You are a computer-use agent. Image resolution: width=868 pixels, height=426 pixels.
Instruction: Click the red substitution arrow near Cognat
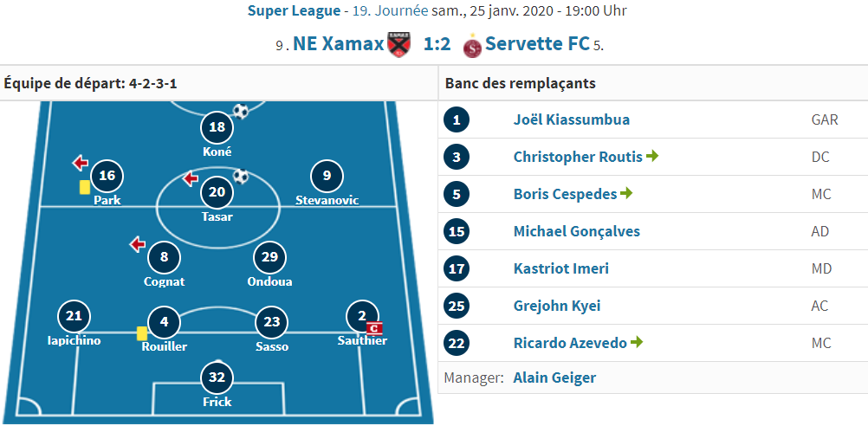(x=137, y=244)
